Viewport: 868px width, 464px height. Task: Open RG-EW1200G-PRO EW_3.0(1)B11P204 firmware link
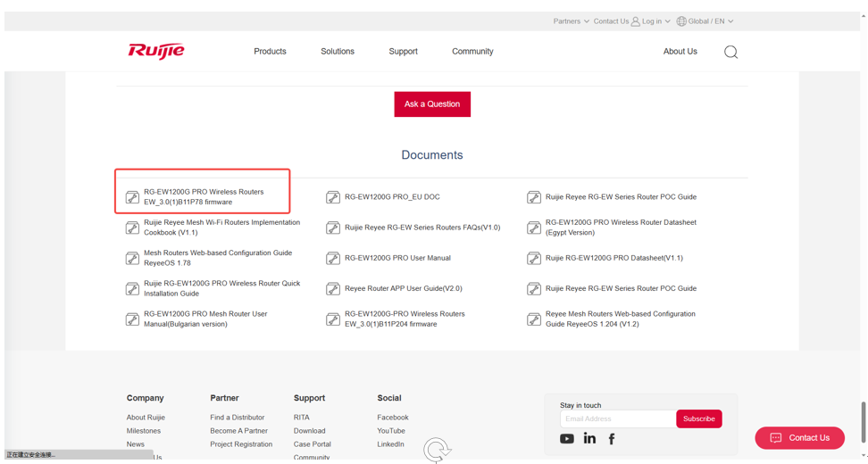[405, 319]
